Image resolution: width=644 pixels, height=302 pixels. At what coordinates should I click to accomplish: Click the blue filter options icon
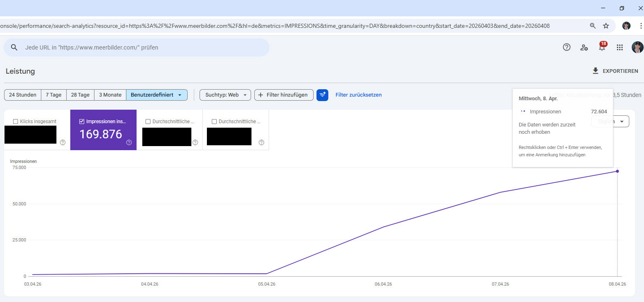[x=322, y=95]
